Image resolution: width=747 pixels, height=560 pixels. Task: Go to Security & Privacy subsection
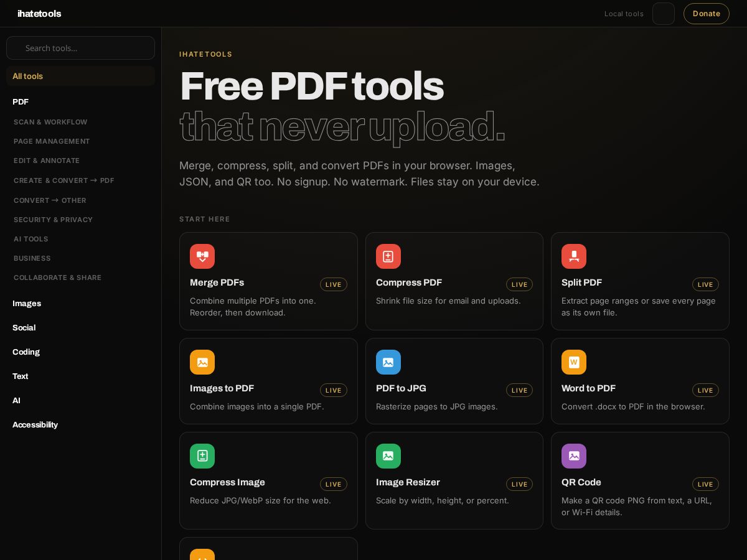point(53,220)
